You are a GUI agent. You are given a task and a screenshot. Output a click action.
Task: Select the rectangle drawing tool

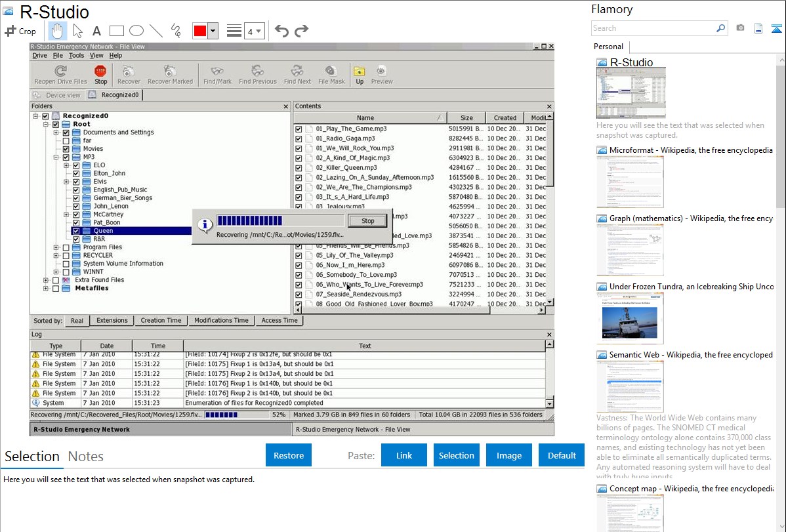116,31
